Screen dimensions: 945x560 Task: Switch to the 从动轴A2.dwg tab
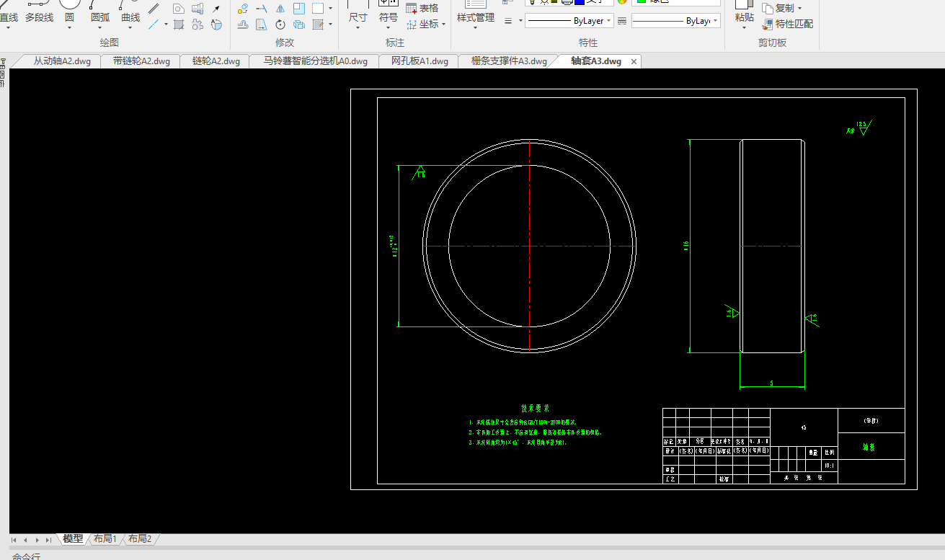coord(62,61)
